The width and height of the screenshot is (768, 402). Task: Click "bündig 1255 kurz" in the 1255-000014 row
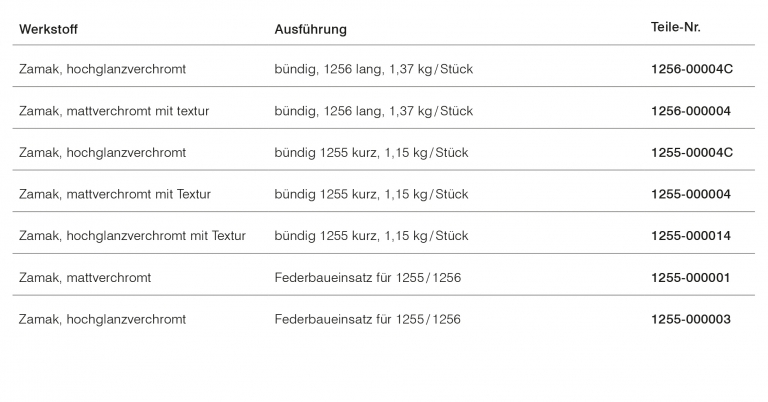tap(371, 236)
